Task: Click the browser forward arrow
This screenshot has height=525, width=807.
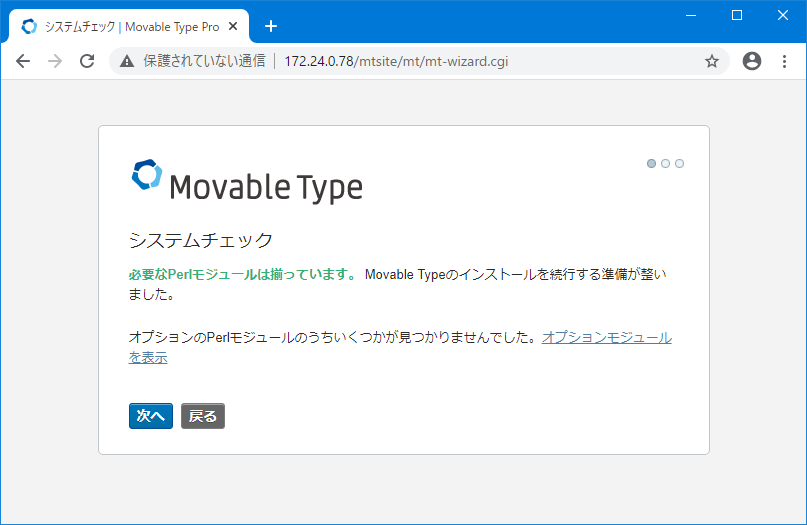Action: [x=55, y=61]
